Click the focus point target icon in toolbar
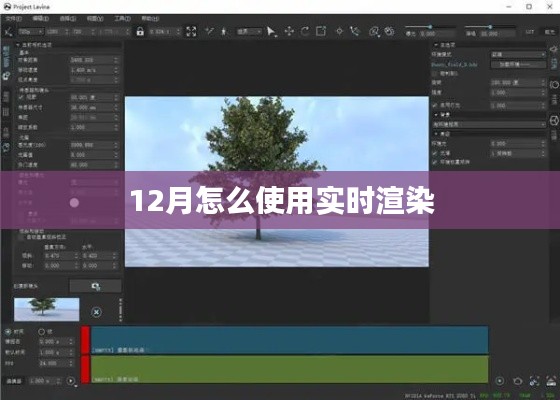Screen dimensions: 560x400 coord(339,31)
